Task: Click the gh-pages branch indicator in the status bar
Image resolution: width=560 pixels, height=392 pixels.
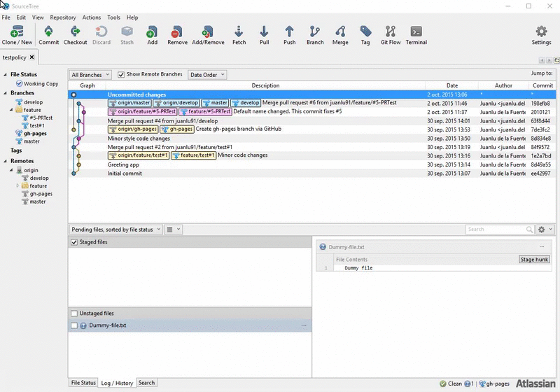Action: coord(494,384)
